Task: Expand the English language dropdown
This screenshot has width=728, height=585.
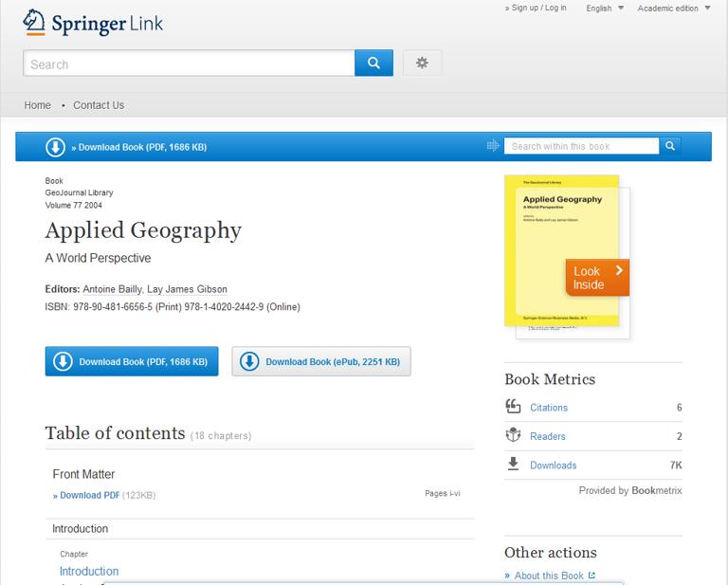Action: coord(605,9)
